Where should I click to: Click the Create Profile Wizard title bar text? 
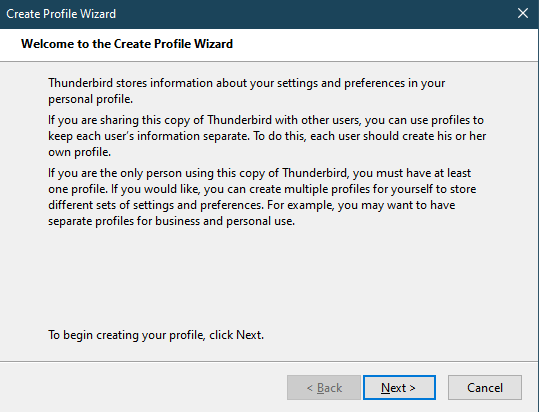pos(61,14)
